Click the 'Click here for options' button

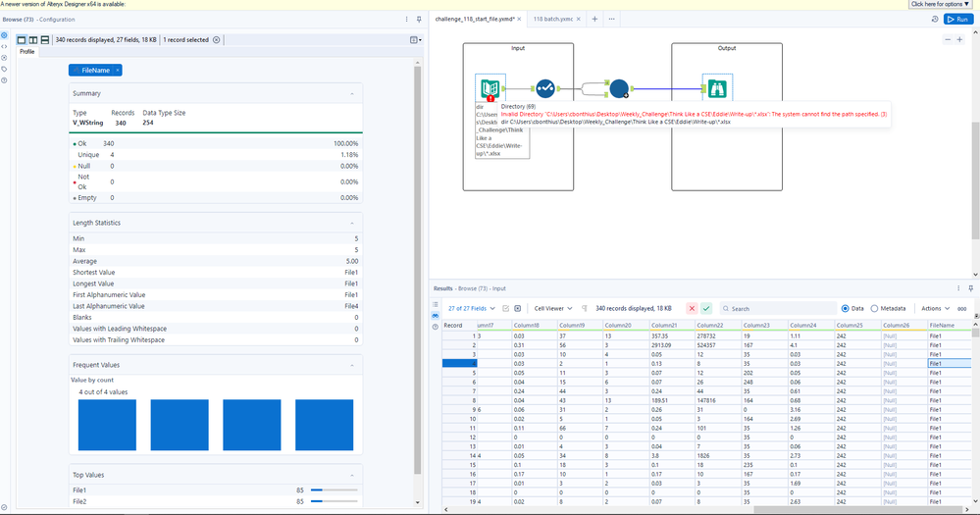click(941, 4)
